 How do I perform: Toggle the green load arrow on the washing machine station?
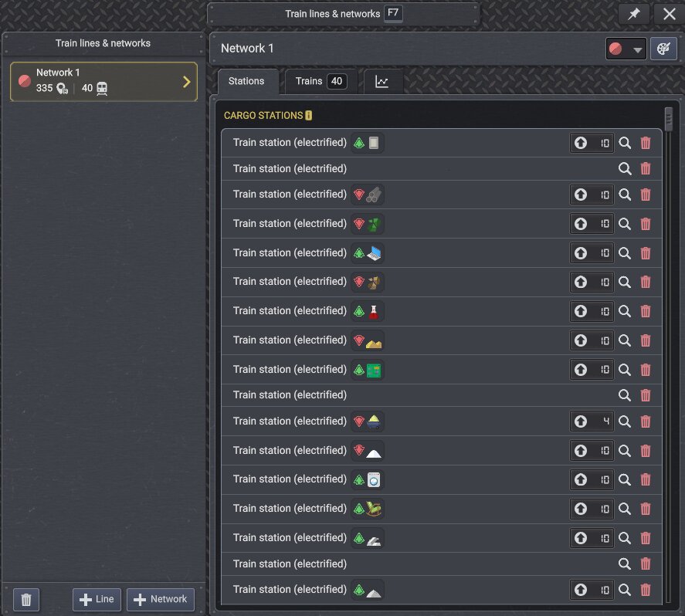[358, 480]
